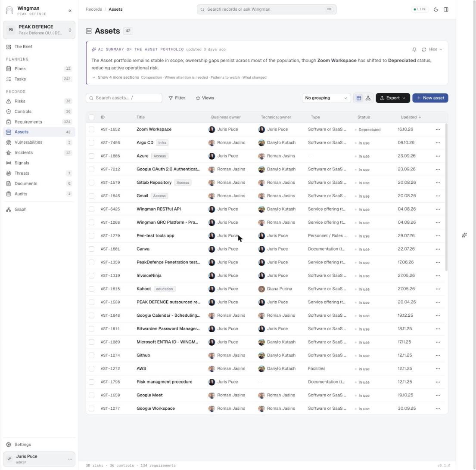Open row actions for InvoiceNinja
Image resolution: width=476 pixels, height=470 pixels.
click(x=438, y=275)
